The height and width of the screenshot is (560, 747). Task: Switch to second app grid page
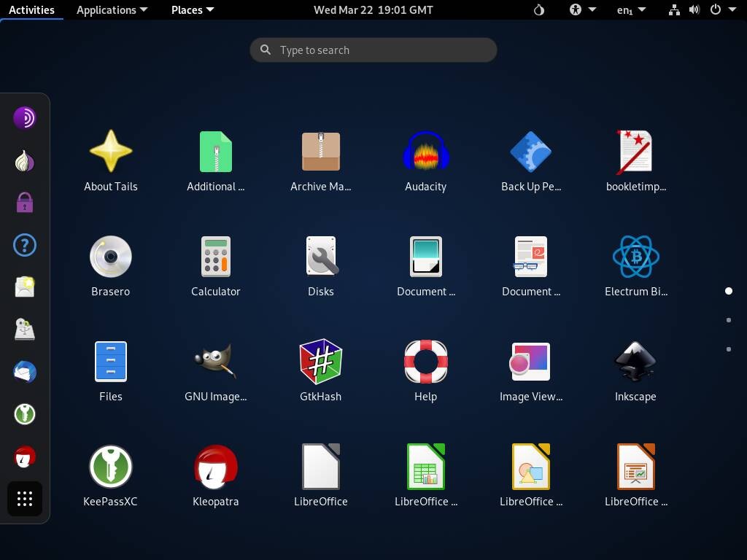click(x=728, y=320)
